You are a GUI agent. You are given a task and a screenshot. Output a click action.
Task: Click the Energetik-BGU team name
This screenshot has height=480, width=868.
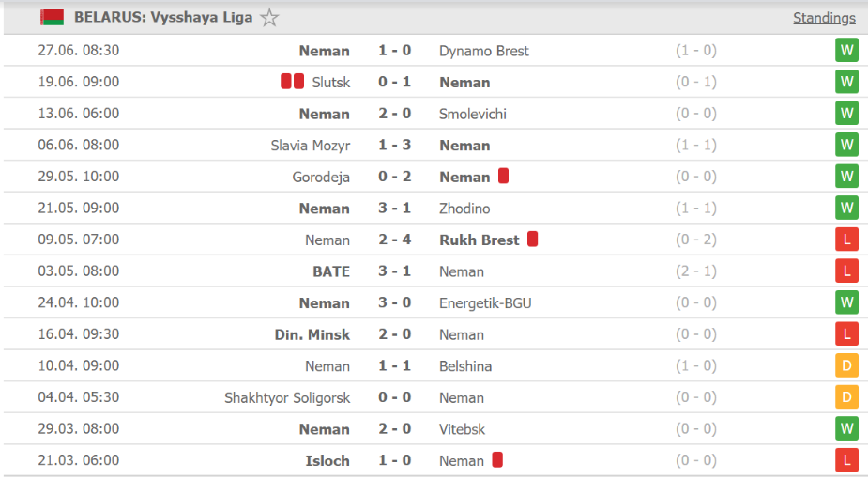(485, 303)
